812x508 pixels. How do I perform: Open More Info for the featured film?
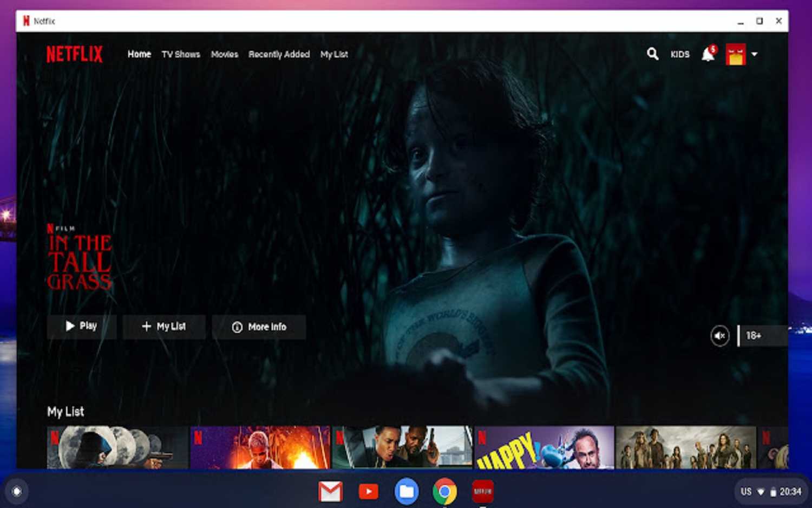(x=259, y=327)
